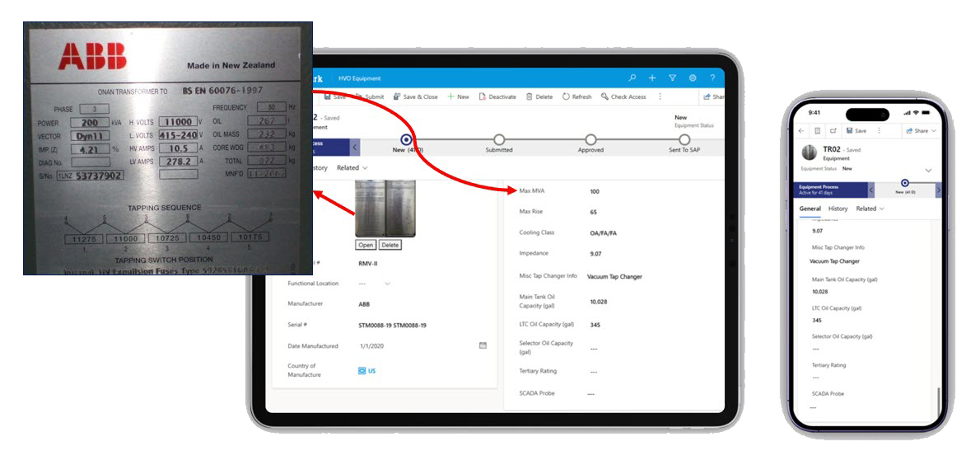Select the New stage circle on tablet process bar

(x=406, y=139)
